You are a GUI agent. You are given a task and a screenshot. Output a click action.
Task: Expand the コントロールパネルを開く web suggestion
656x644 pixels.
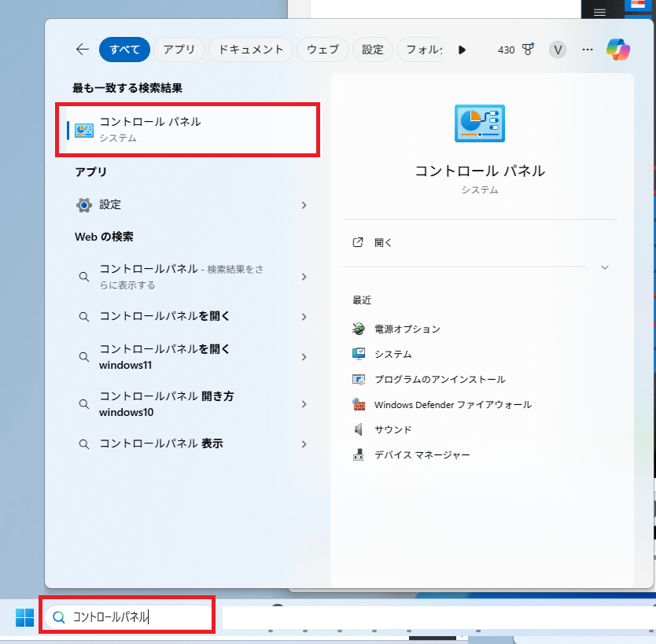(x=304, y=317)
